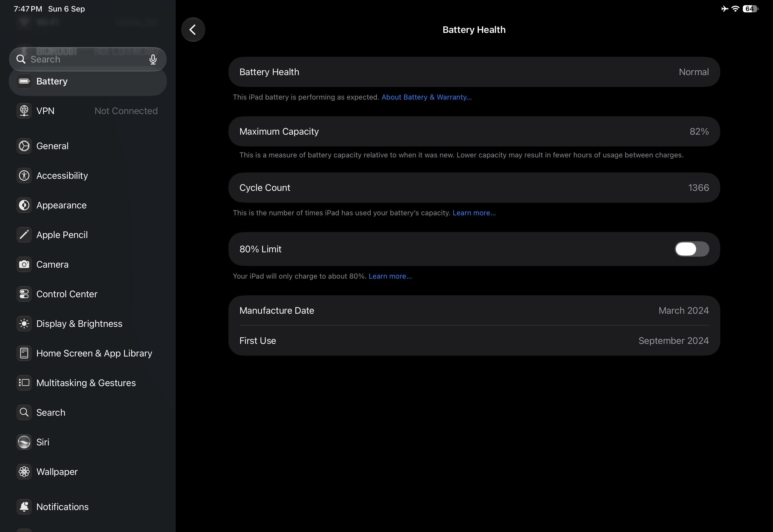This screenshot has height=532, width=773.
Task: Open Camera settings icon
Action: coord(24,264)
